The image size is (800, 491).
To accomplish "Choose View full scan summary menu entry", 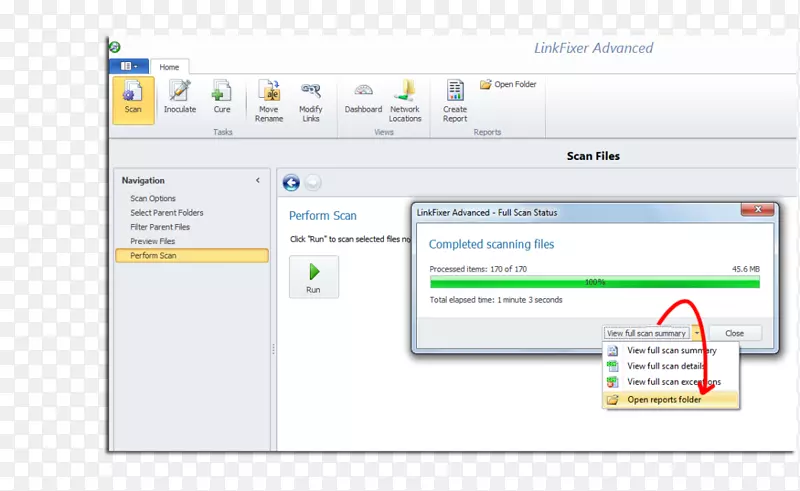I will click(671, 351).
